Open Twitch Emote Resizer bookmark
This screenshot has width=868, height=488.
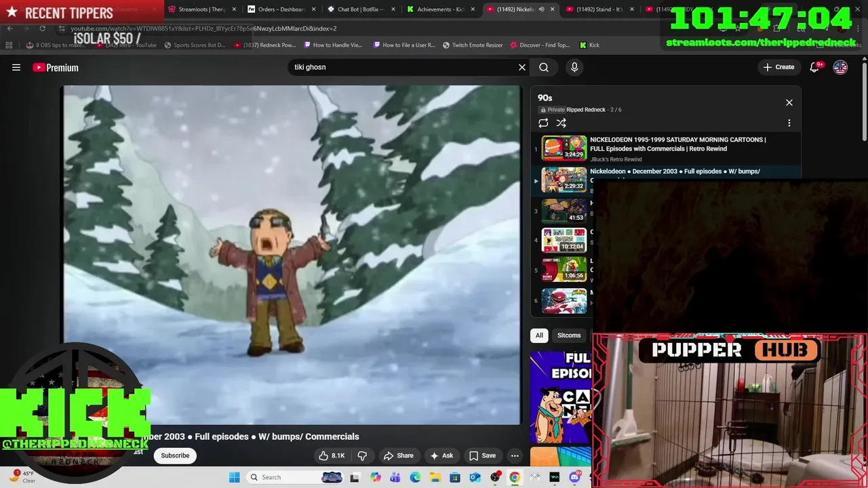[473, 45]
